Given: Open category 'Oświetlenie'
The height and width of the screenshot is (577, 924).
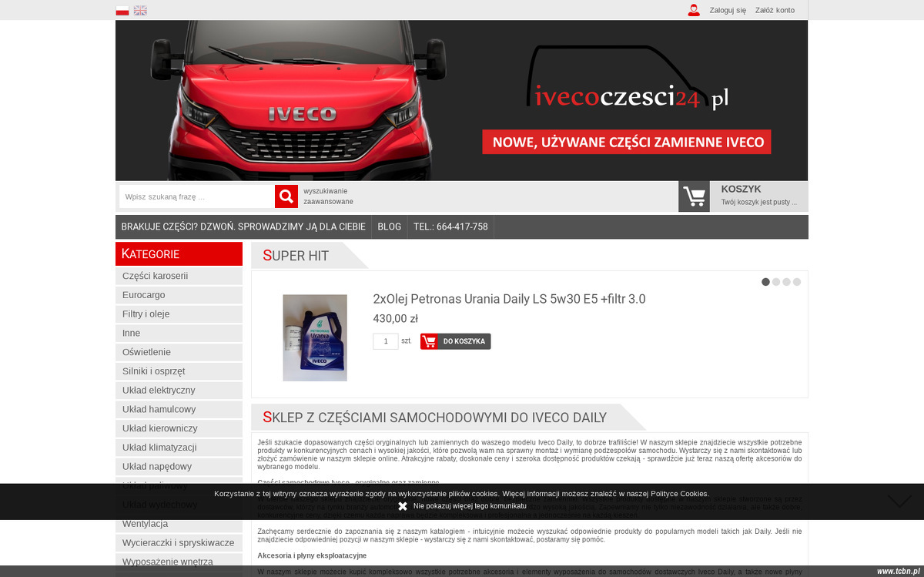Looking at the screenshot, I should (x=179, y=352).
